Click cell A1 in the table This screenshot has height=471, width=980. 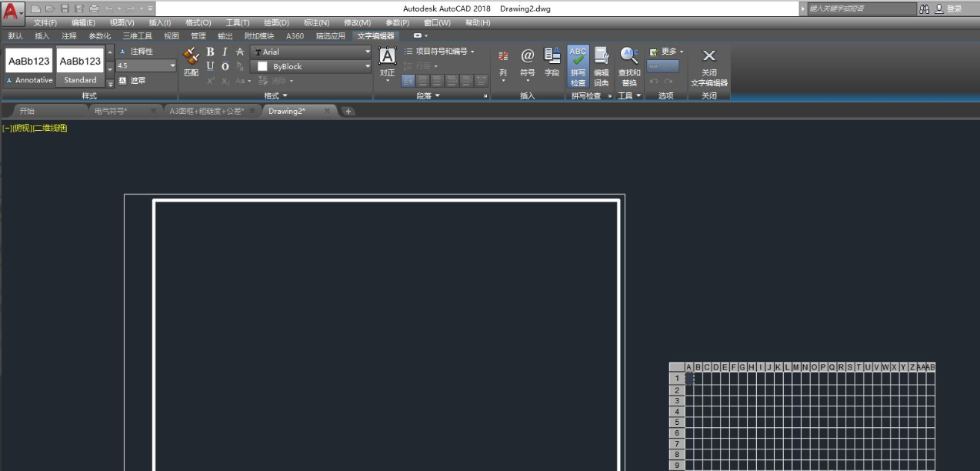tap(689, 378)
